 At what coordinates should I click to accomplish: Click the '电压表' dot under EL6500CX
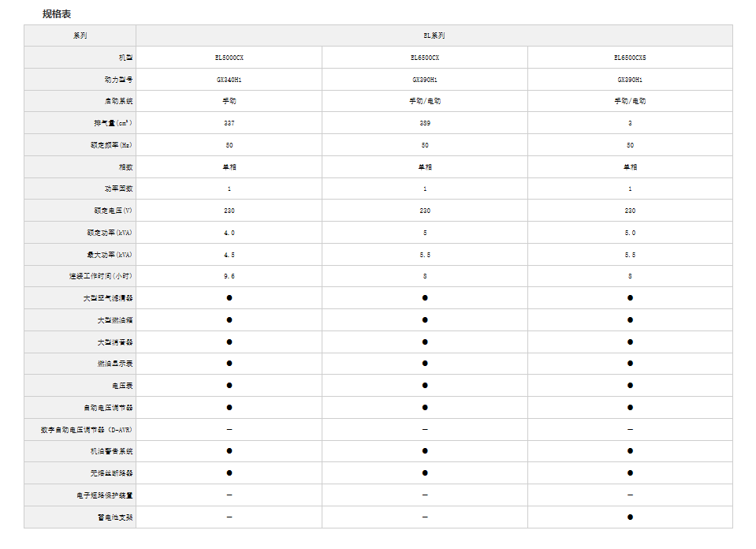[x=425, y=386]
